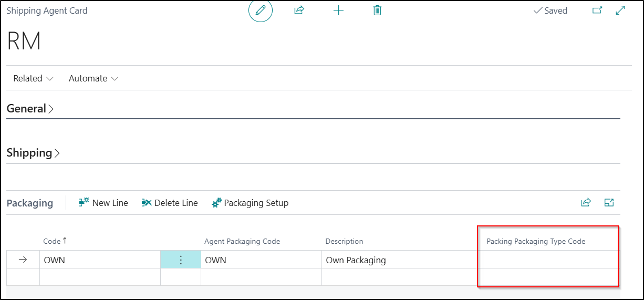
Task: Open card in new window icon
Action: tap(597, 11)
